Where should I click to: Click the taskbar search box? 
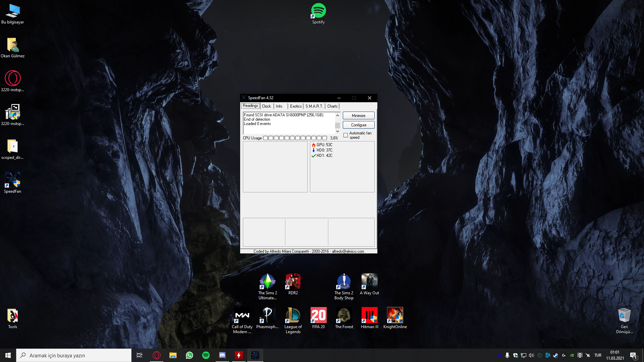(74, 355)
